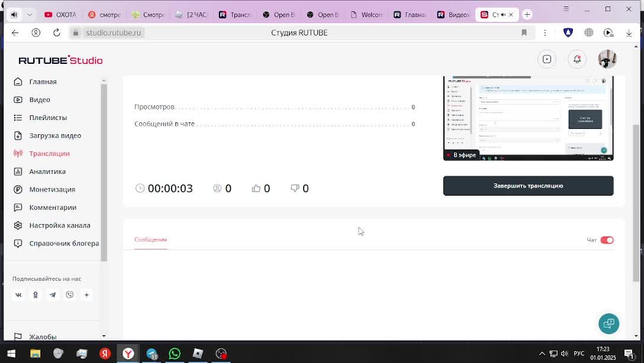The image size is (644, 363).
Task: Open notifications bell in the header
Action: 577,60
